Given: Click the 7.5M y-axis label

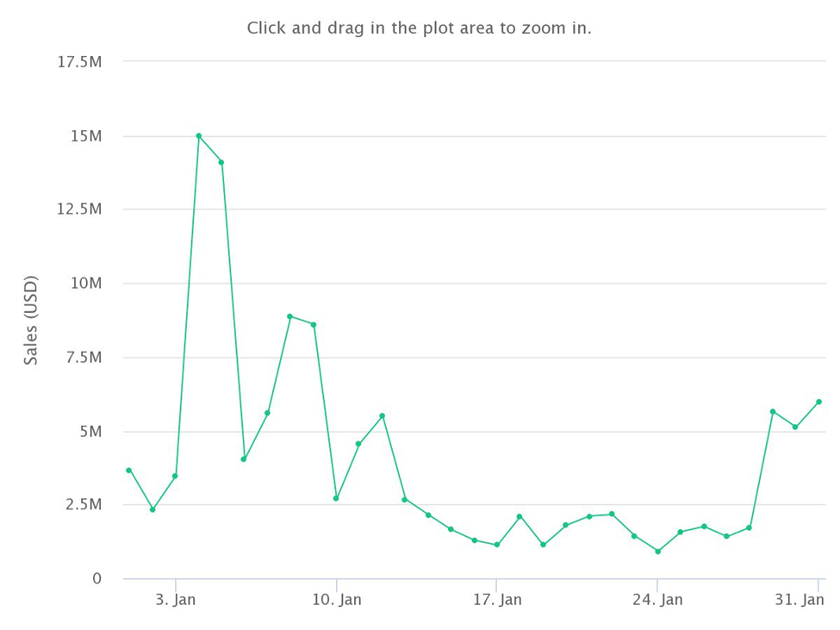Looking at the screenshot, I should 84,358.
